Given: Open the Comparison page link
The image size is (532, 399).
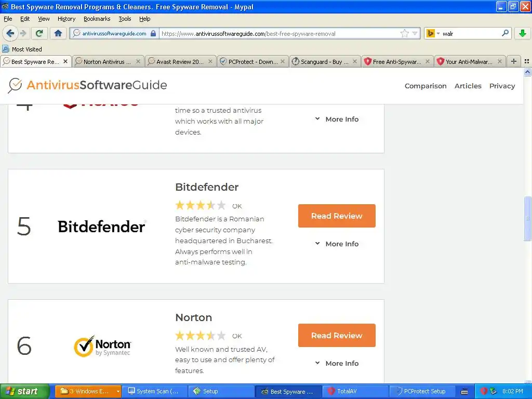Looking at the screenshot, I should pyautogui.click(x=425, y=86).
